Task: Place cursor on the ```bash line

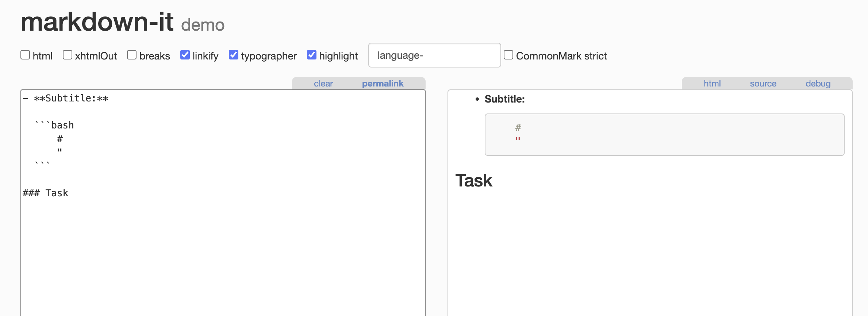Action: pos(55,125)
